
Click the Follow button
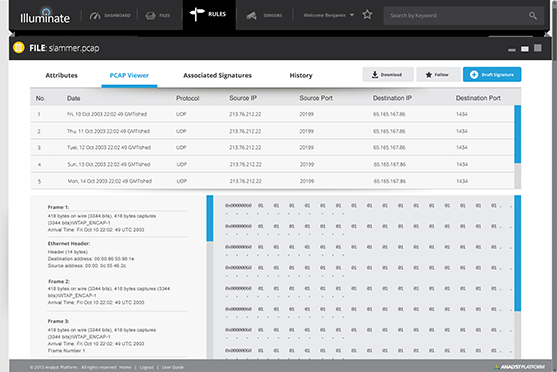pos(438,75)
